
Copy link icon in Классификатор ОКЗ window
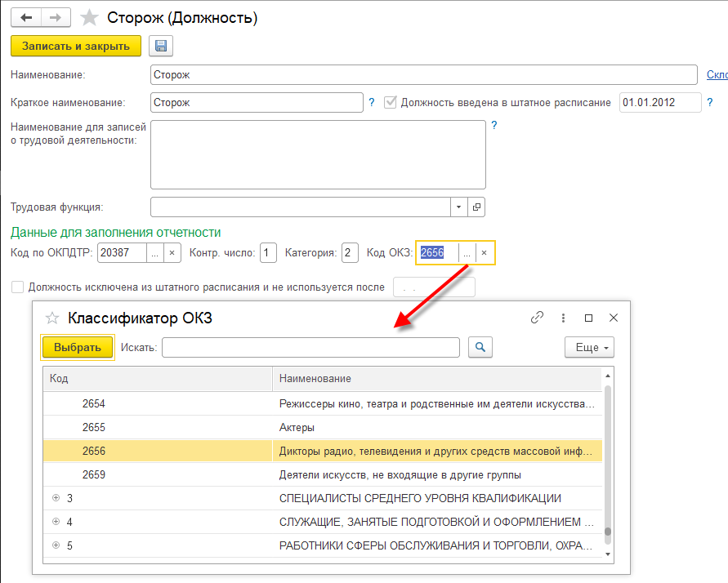pyautogui.click(x=537, y=318)
